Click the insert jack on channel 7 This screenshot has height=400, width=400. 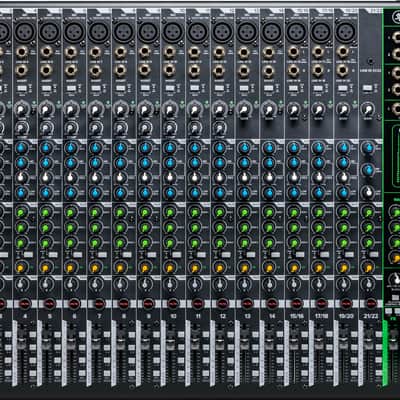pyautogui.click(x=96, y=71)
